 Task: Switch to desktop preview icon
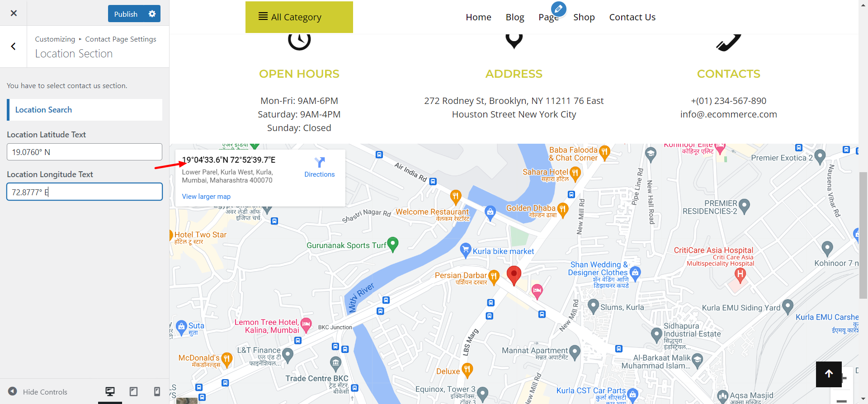[x=110, y=391]
